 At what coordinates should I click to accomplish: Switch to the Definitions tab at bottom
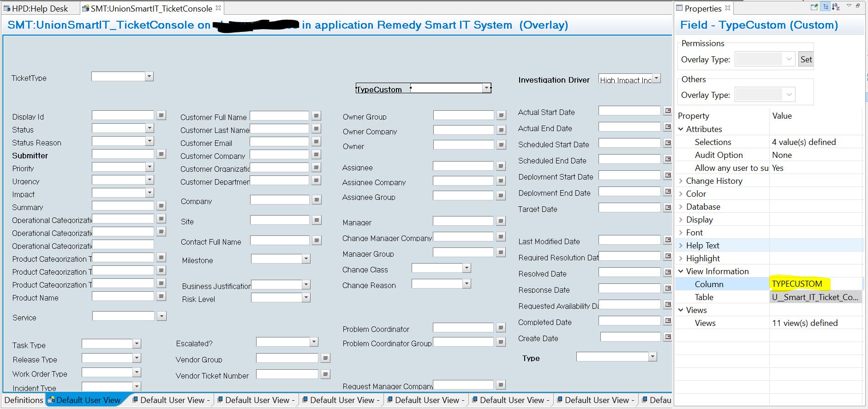tap(24, 400)
